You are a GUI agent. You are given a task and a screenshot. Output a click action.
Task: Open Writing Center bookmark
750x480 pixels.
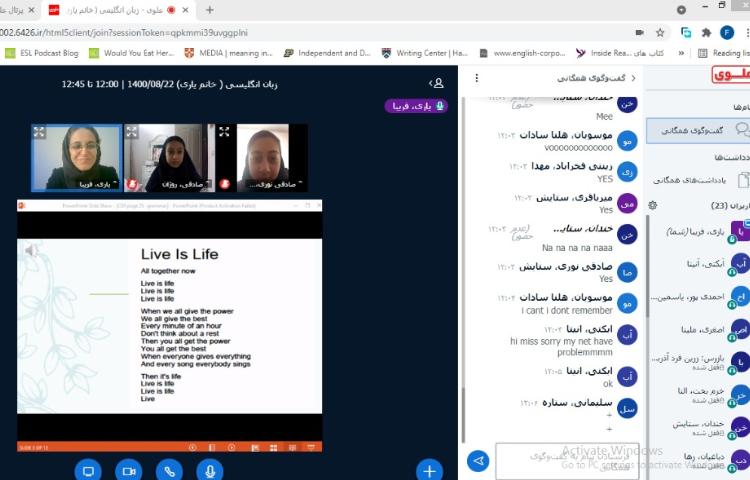click(x=425, y=53)
